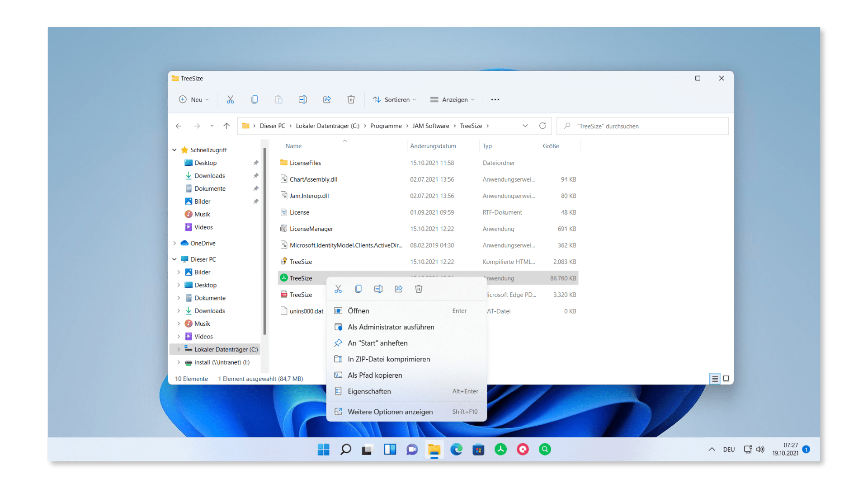Image resolution: width=868 pixels, height=488 pixels.
Task: Click the Rename icon in the context menu
Action: click(378, 289)
